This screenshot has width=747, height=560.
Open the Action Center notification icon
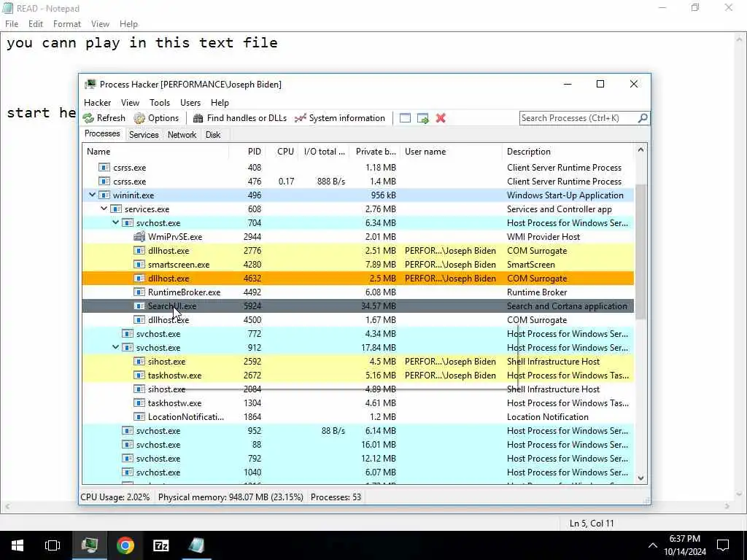pyautogui.click(x=723, y=545)
